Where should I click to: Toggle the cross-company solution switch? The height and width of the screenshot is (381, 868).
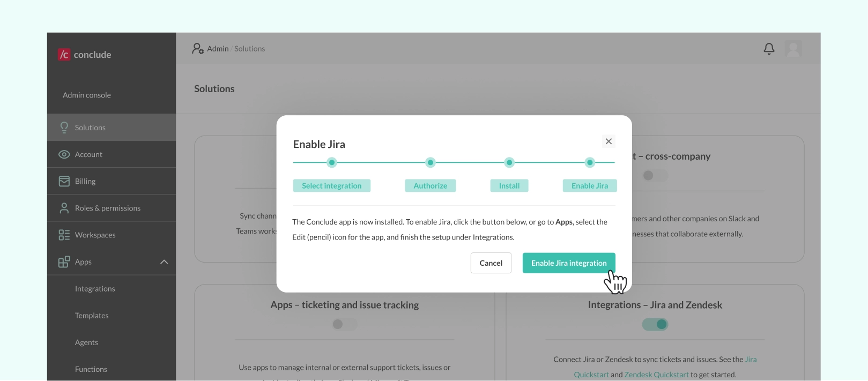pos(655,176)
